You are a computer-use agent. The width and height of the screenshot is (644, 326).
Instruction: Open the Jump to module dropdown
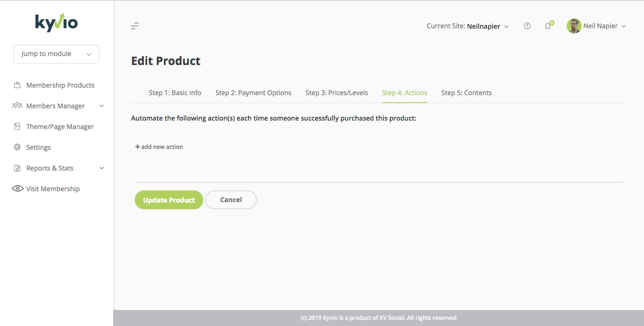click(x=57, y=54)
